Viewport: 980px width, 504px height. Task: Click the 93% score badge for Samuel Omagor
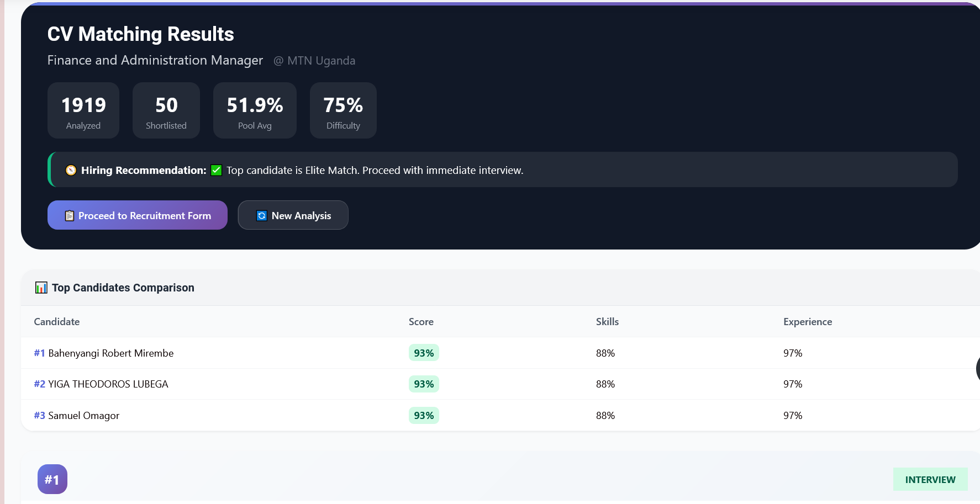click(x=424, y=416)
